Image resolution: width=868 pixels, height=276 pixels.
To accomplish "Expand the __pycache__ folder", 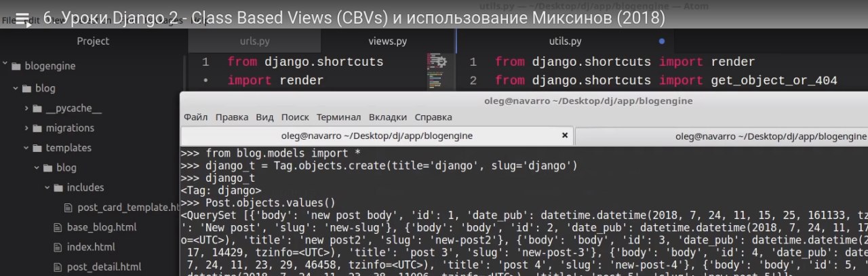I will click(27, 109).
